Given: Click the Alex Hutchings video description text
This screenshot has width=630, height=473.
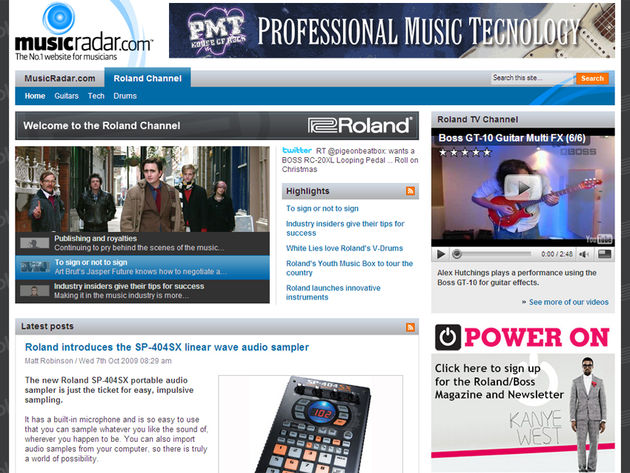Looking at the screenshot, I should pos(517,278).
